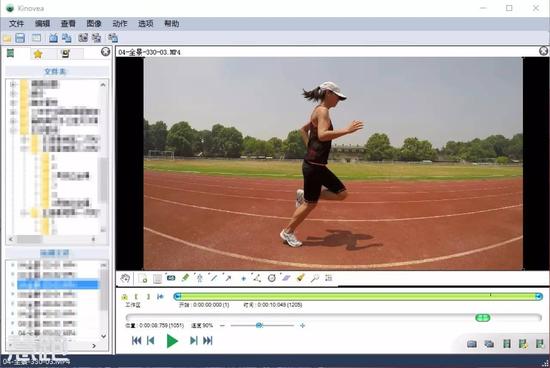Viewport: 550px width, 368px height.
Task: Select the angle measurement tool
Action: click(x=257, y=278)
